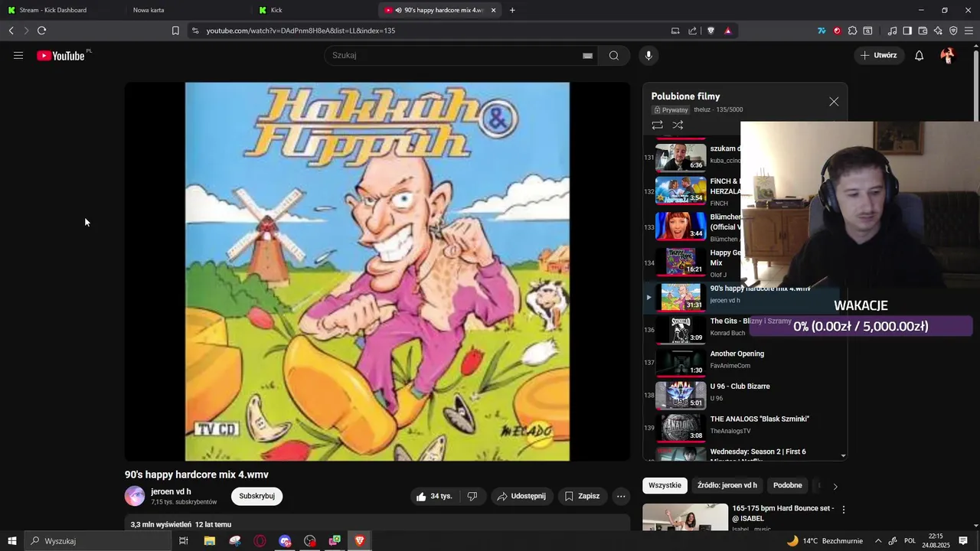Open the YouTube guide hamburger menu
This screenshot has height=551, width=980.
pos(18,55)
